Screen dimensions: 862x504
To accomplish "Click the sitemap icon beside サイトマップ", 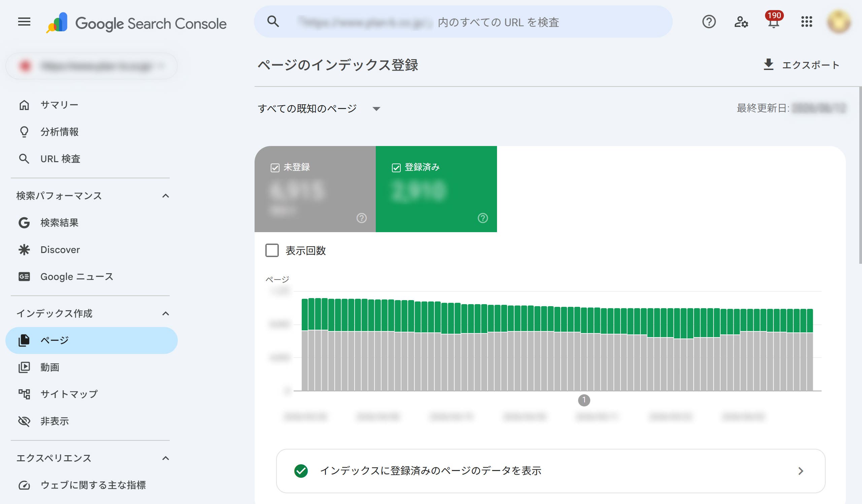I will (x=24, y=394).
